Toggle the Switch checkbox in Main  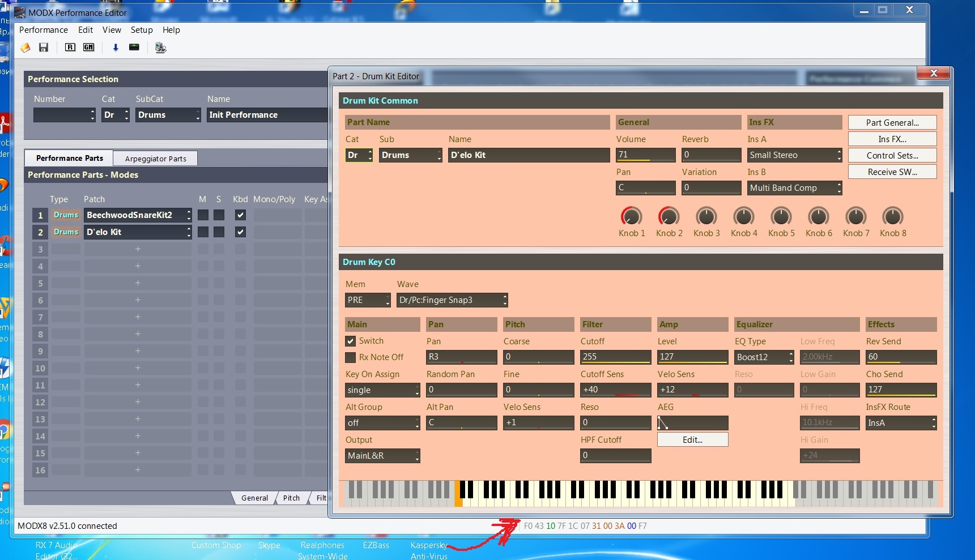click(x=351, y=341)
